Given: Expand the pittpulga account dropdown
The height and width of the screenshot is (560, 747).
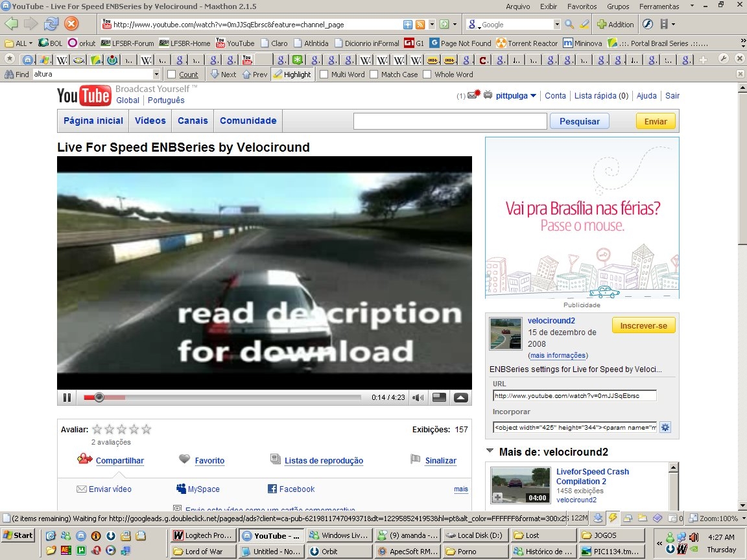Looking at the screenshot, I should (x=534, y=96).
